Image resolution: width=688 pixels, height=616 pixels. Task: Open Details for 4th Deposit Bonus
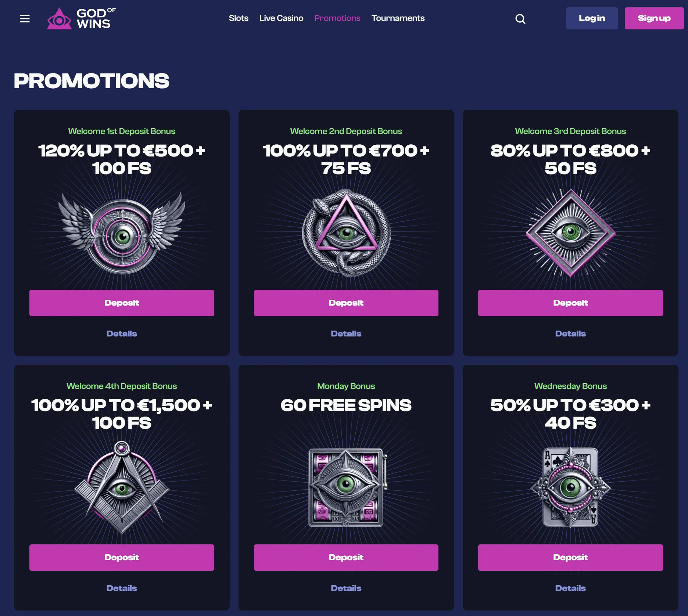pos(122,588)
